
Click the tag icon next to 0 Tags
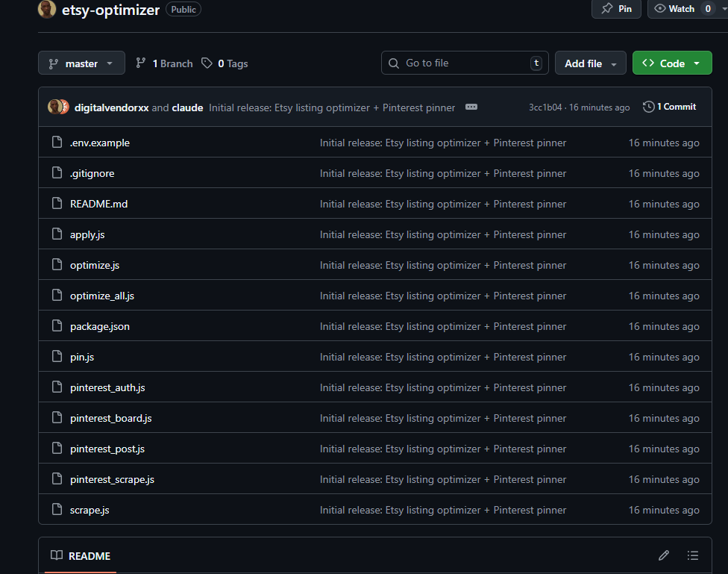(x=207, y=63)
